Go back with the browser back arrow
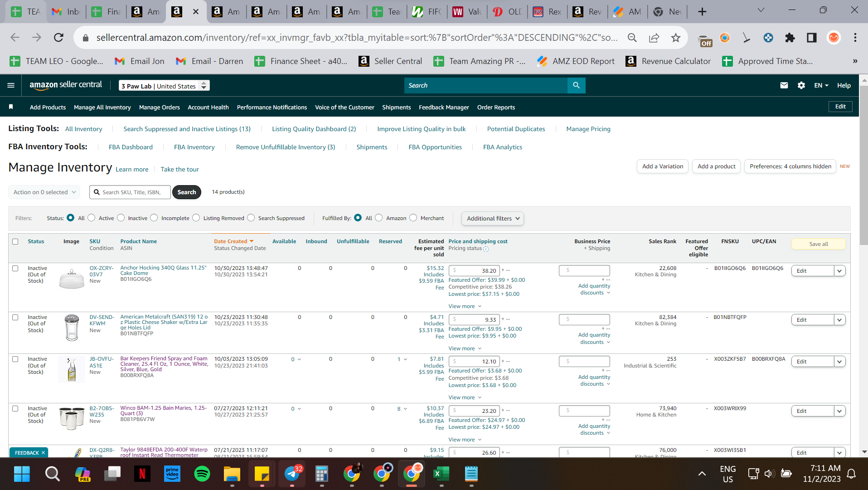 (x=15, y=38)
